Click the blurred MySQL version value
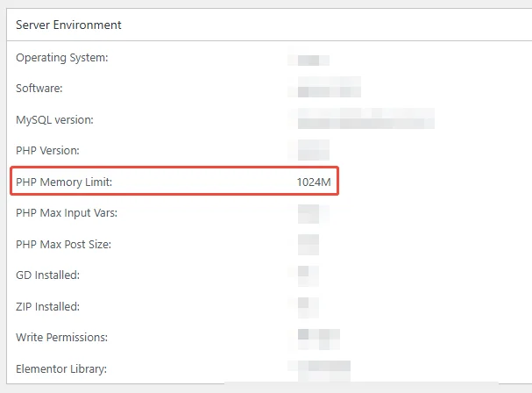The image size is (532, 393). click(365, 119)
